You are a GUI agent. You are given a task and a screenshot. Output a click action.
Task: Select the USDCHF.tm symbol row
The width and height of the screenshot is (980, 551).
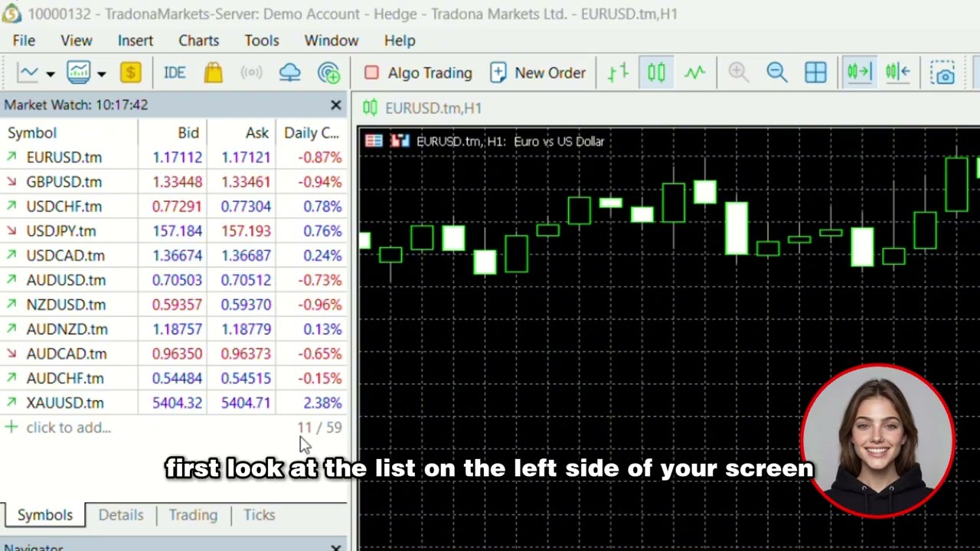(174, 207)
